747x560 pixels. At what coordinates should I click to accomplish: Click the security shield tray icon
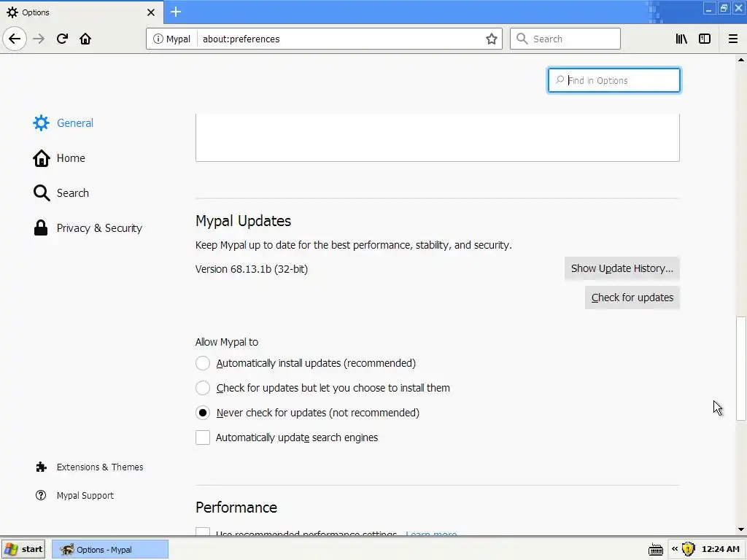[x=688, y=549]
